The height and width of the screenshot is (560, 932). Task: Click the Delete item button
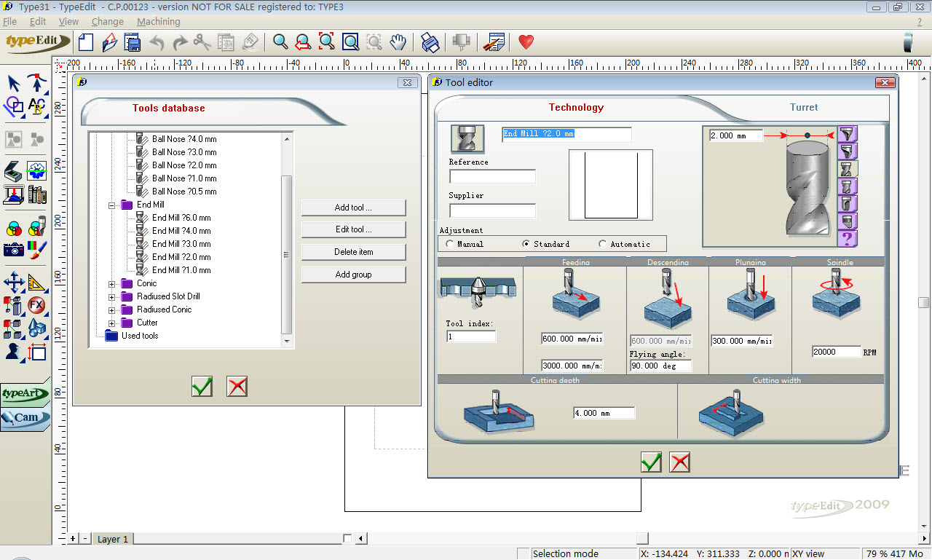pos(353,252)
